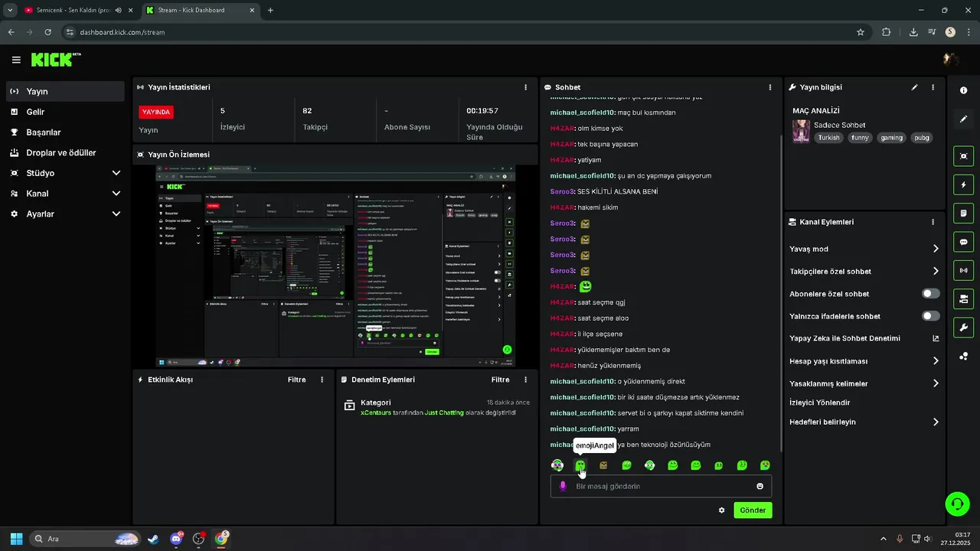The height and width of the screenshot is (551, 980).
Task: Toggle the chat bubble panel icon
Action: pyautogui.click(x=963, y=242)
